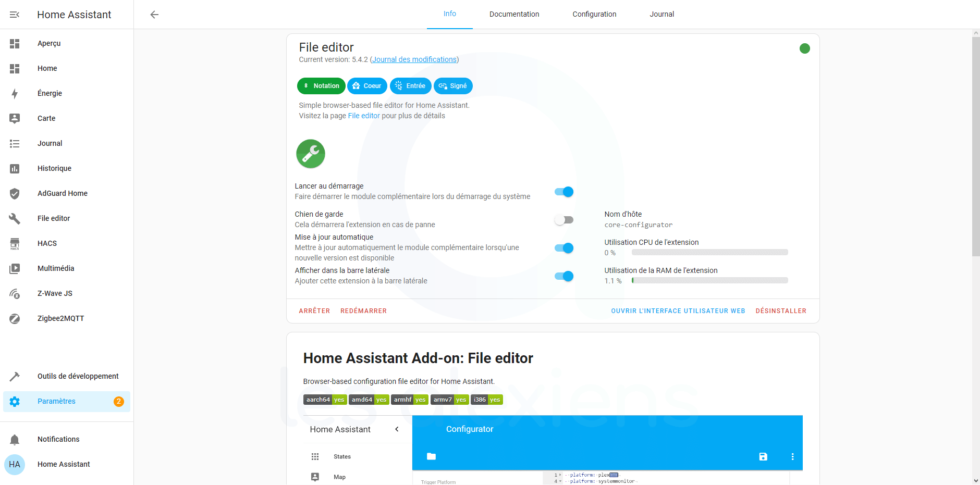The image size is (980, 485).
Task: Open the File editor page link
Action: [364, 116]
